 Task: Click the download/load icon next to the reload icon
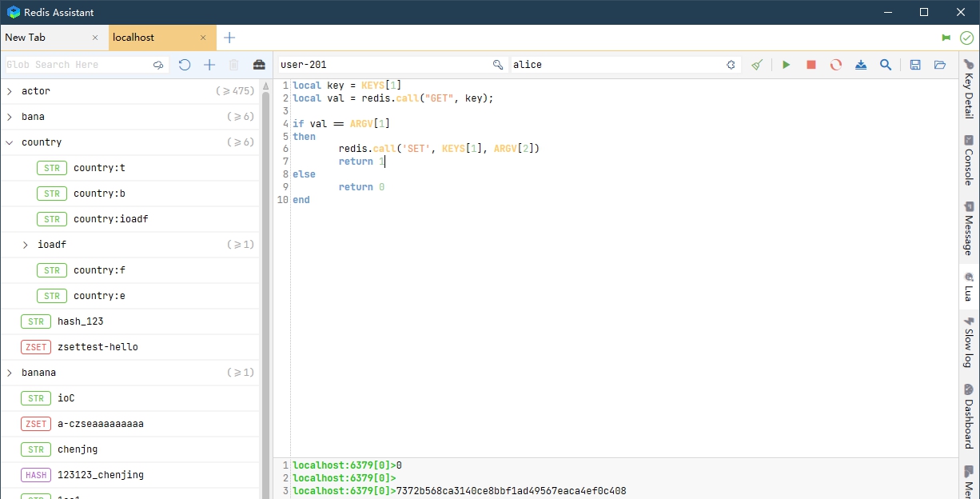click(x=861, y=65)
